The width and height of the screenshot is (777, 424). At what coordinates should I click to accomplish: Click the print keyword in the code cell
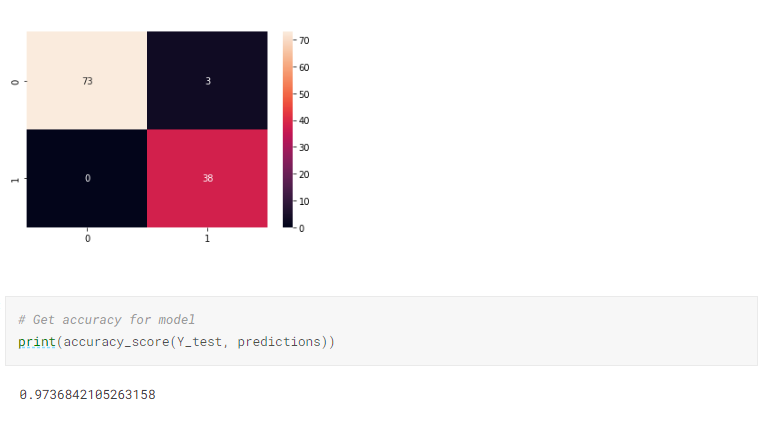(36, 342)
